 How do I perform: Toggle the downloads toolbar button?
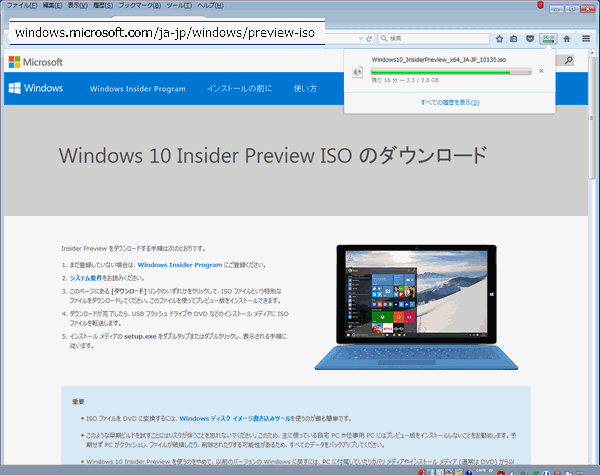pos(548,39)
